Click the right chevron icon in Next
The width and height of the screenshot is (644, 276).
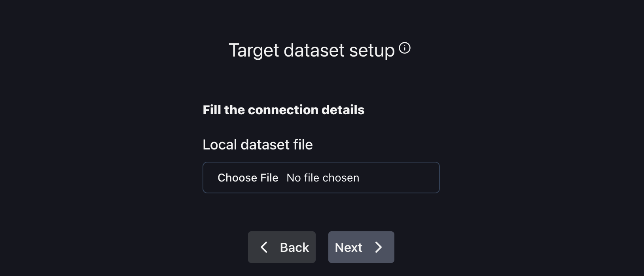click(379, 248)
